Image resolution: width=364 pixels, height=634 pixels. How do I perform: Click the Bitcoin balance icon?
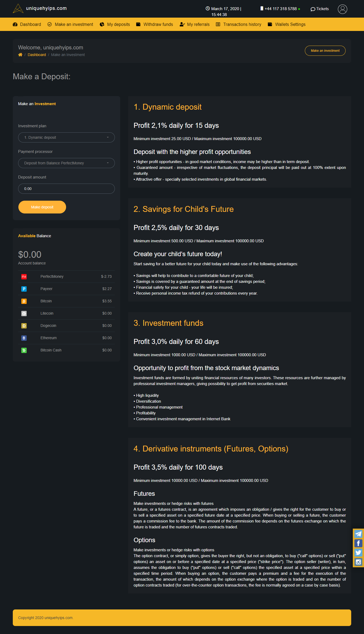tap(24, 301)
